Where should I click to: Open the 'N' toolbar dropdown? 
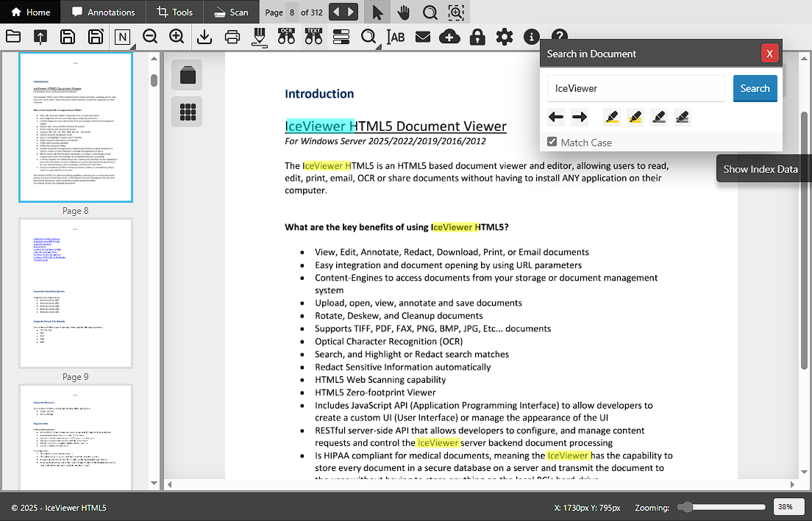(x=122, y=37)
